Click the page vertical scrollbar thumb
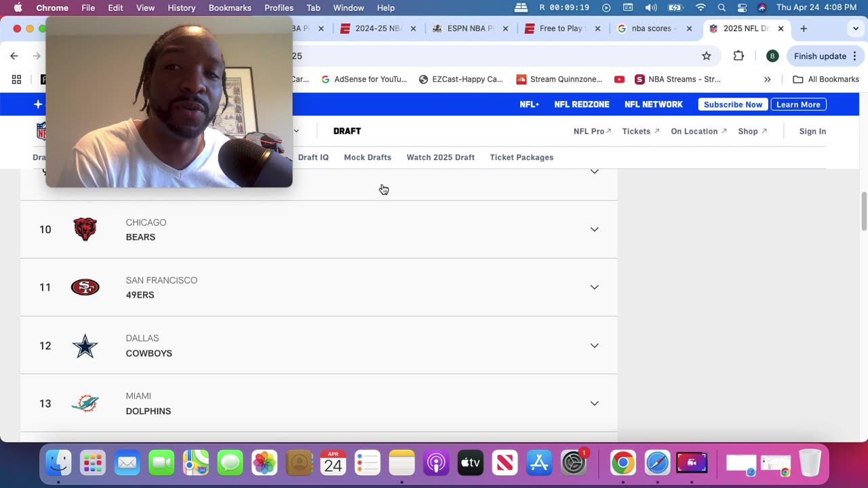Viewport: 868px width, 488px height. pos(863,211)
